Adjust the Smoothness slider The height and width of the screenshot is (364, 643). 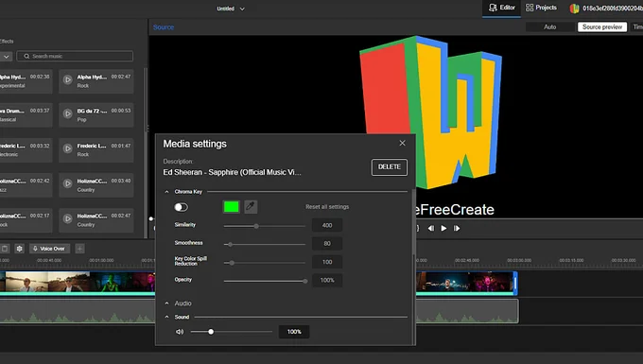(265, 244)
